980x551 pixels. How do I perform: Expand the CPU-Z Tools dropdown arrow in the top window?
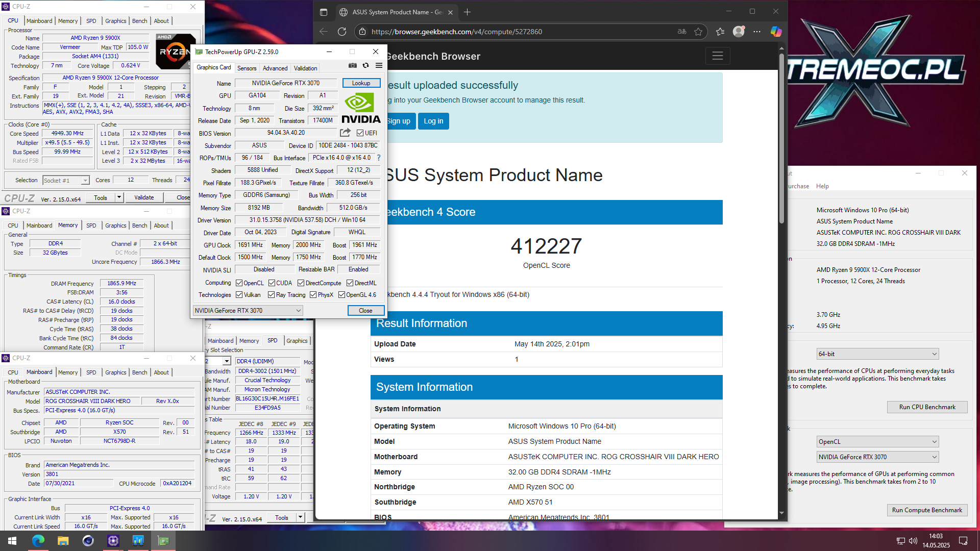pyautogui.click(x=119, y=197)
